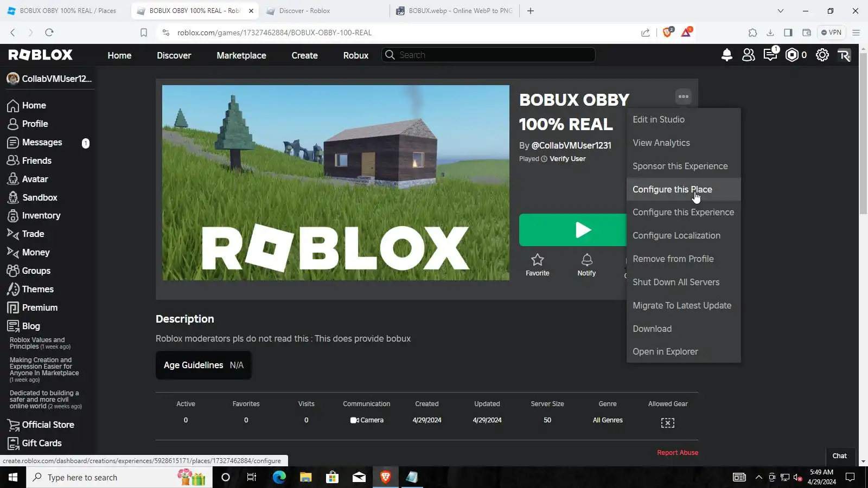Open Windows Start menu

pos(13,477)
